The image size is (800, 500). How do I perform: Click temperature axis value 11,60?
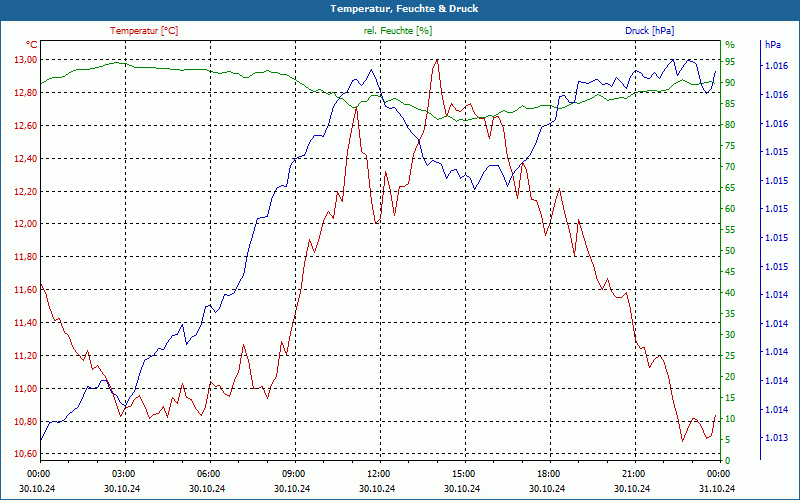[x=24, y=289]
